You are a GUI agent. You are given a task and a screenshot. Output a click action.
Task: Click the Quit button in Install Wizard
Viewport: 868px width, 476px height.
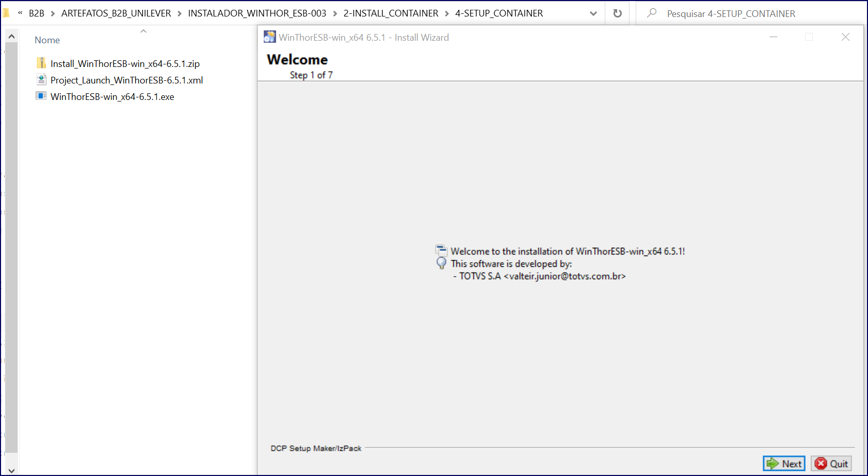coord(831,464)
